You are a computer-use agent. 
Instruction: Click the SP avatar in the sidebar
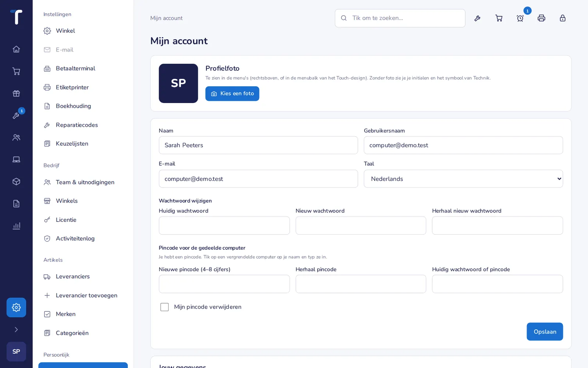[16, 351]
